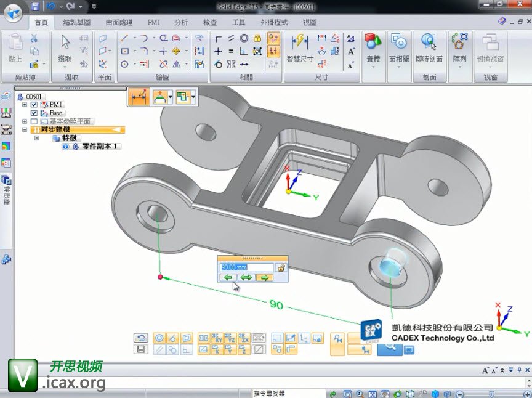Screen dimensions: 532x398
Task: Collapse the 同步建模 tree node
Action: [25, 130]
